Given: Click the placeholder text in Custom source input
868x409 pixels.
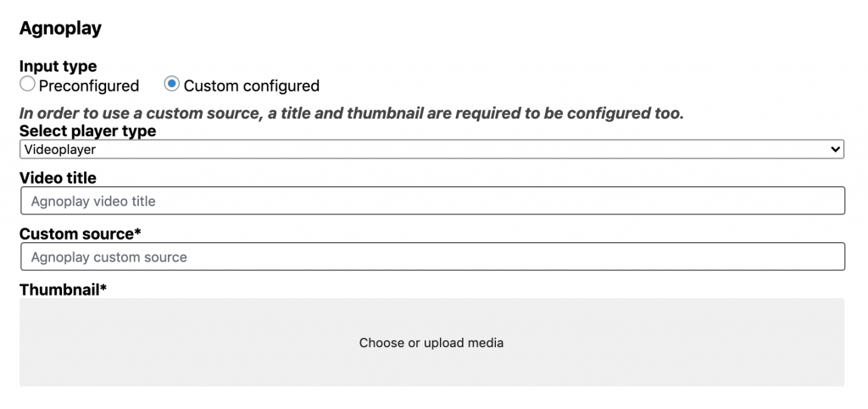Looking at the screenshot, I should point(109,257).
